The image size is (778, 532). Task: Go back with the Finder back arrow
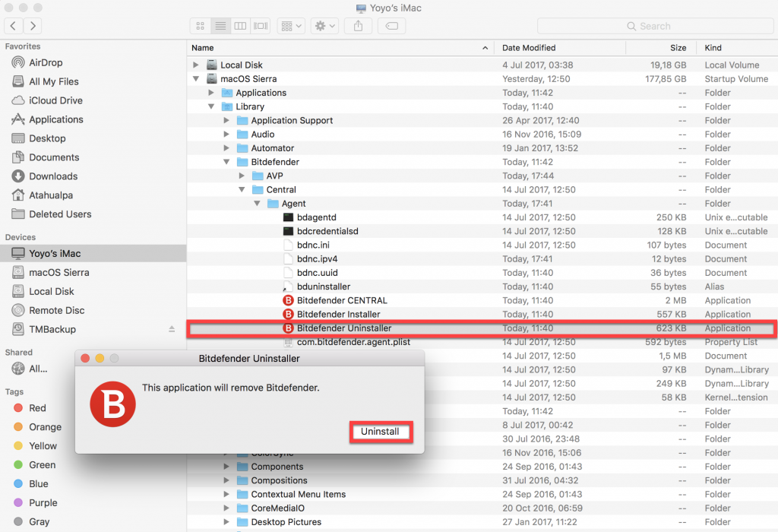(x=14, y=26)
